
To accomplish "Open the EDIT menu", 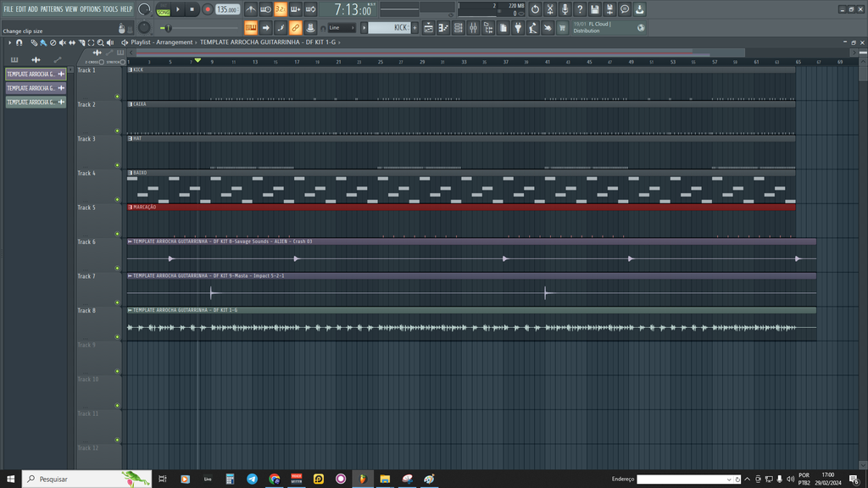I will (20, 8).
